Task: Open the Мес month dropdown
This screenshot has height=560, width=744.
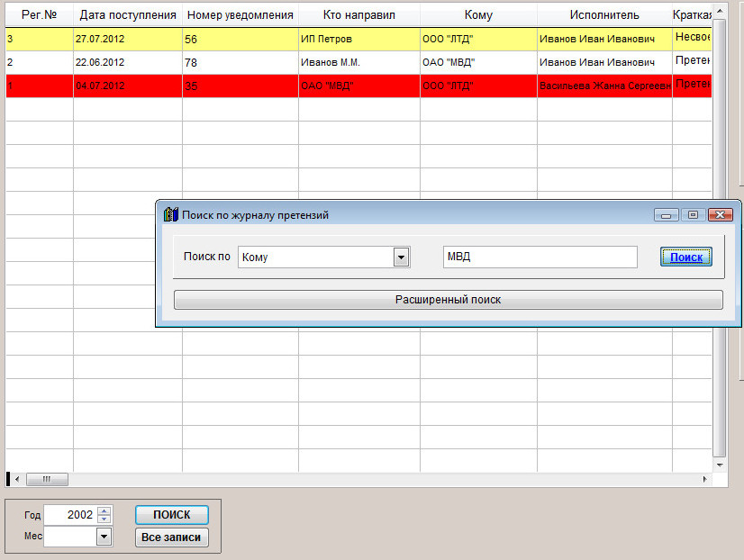Action: [x=104, y=537]
